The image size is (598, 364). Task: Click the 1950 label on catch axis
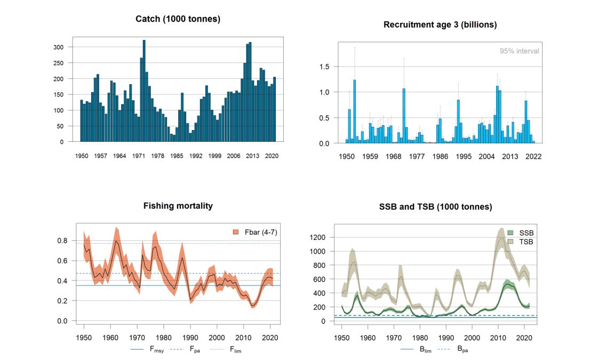[81, 157]
